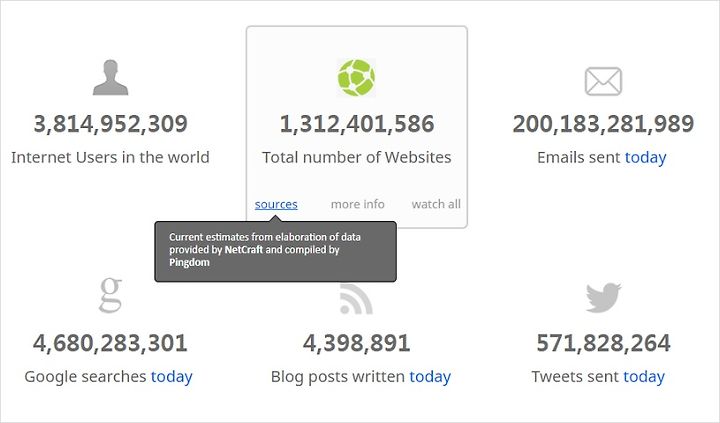Select the blog posts counter 4,398,891
The width and height of the screenshot is (720, 423).
356,343
